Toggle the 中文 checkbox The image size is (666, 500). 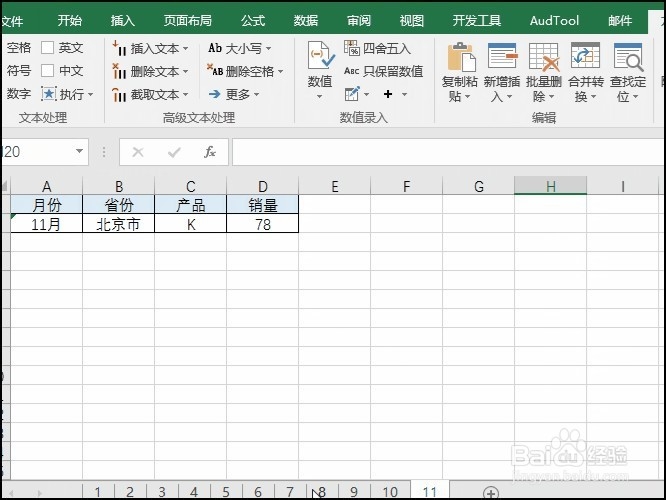[47, 70]
